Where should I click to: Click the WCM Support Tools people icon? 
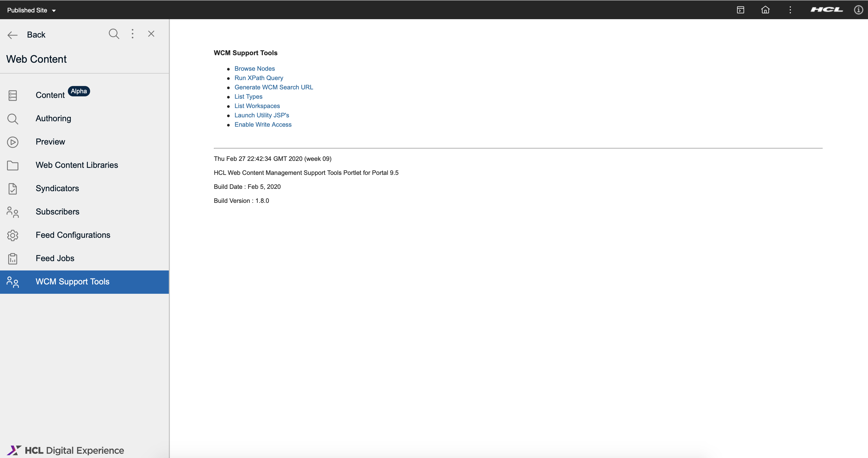click(13, 282)
